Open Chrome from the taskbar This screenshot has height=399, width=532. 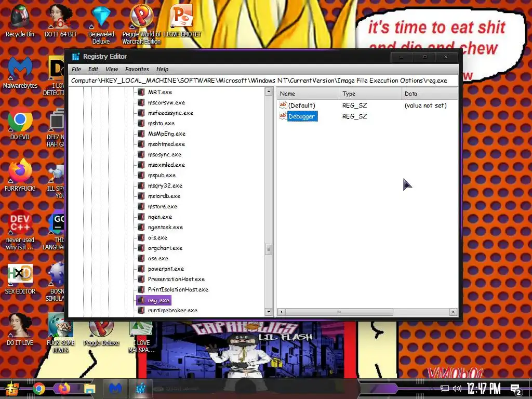38,389
